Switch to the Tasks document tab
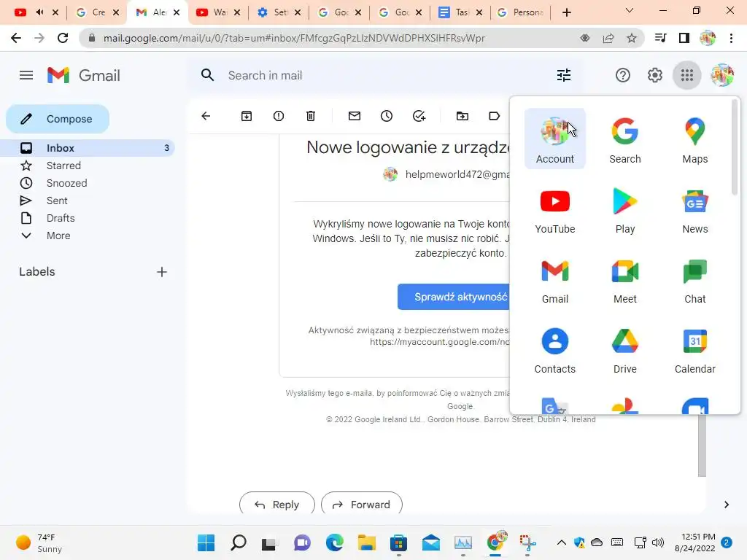The image size is (747, 560). (x=460, y=12)
